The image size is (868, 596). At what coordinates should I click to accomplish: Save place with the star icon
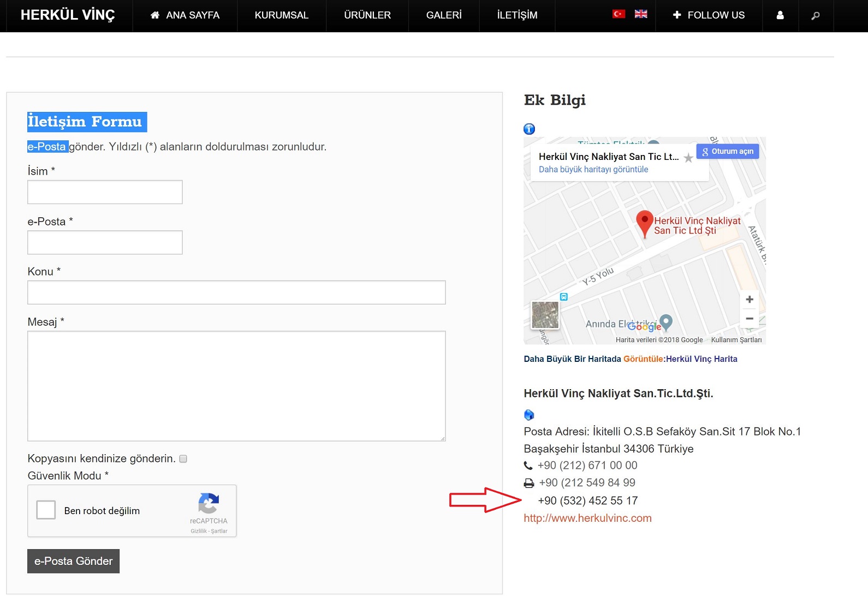688,158
